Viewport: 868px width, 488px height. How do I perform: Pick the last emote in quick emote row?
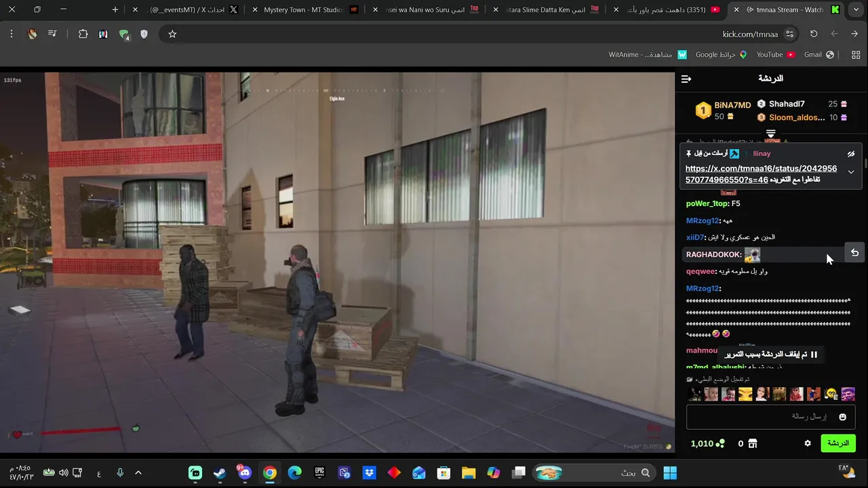point(848,394)
